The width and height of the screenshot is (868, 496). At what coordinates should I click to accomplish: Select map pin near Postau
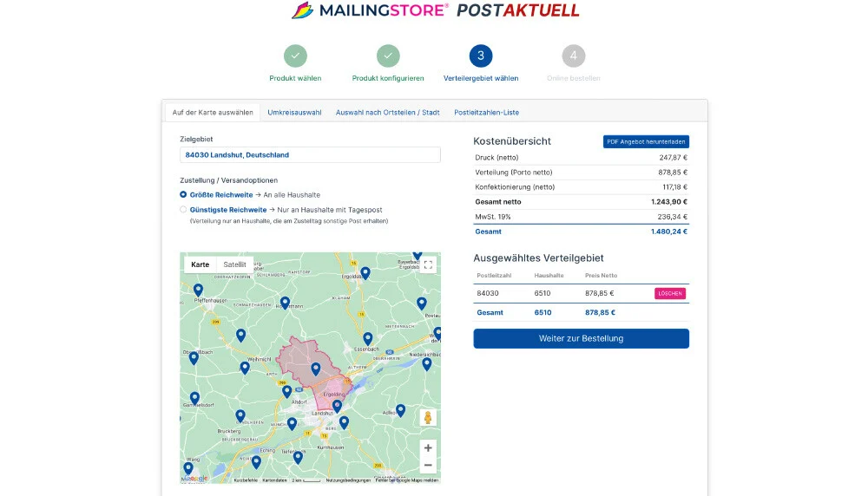pos(421,303)
